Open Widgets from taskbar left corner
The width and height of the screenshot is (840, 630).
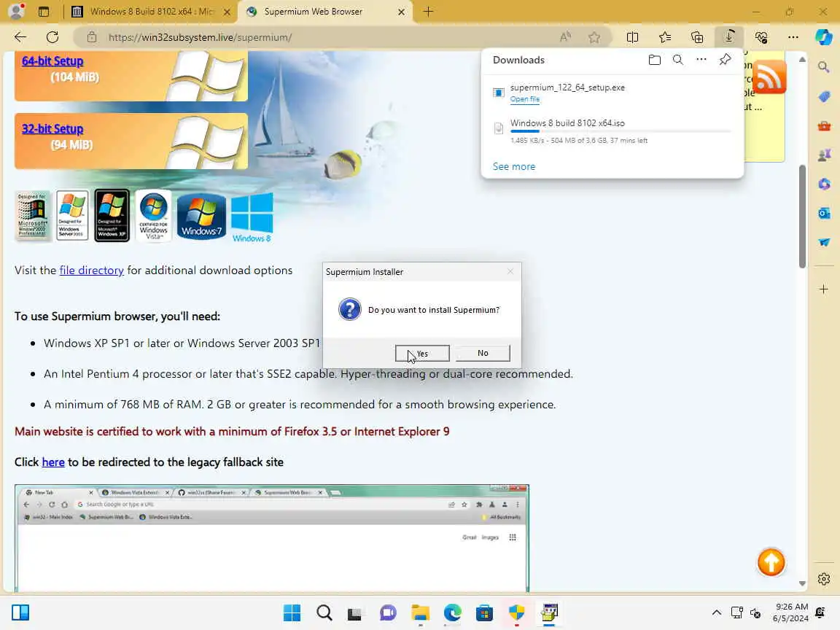pos(20,612)
